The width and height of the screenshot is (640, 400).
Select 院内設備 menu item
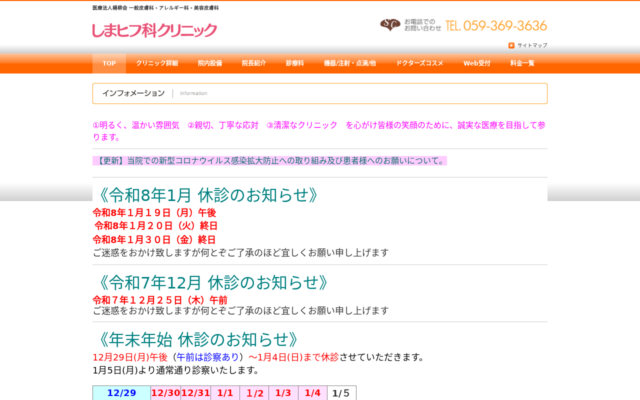click(210, 63)
